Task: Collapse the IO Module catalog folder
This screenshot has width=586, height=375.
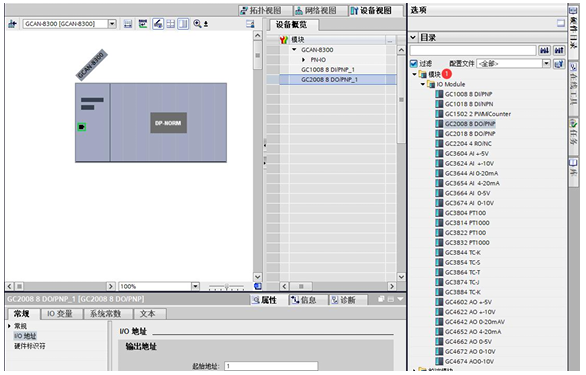Action: click(x=423, y=84)
